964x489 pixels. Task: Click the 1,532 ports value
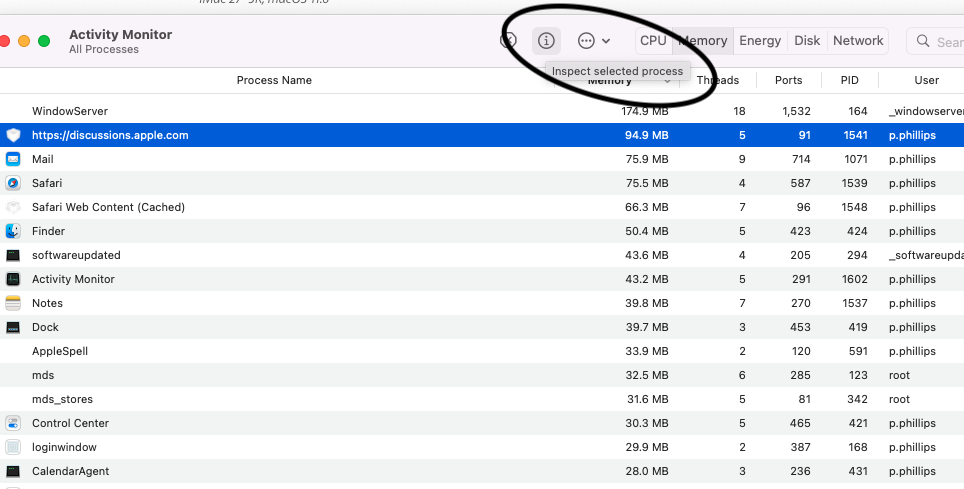click(796, 111)
